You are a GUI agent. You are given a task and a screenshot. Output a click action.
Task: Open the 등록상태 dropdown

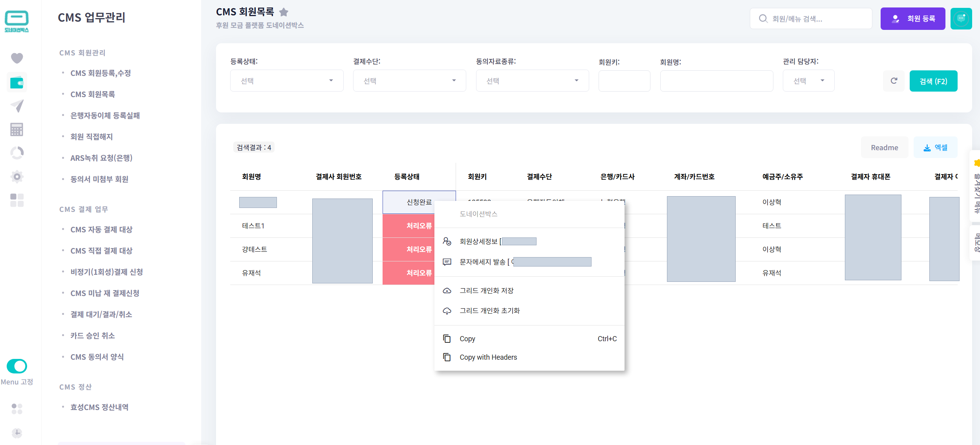(287, 81)
